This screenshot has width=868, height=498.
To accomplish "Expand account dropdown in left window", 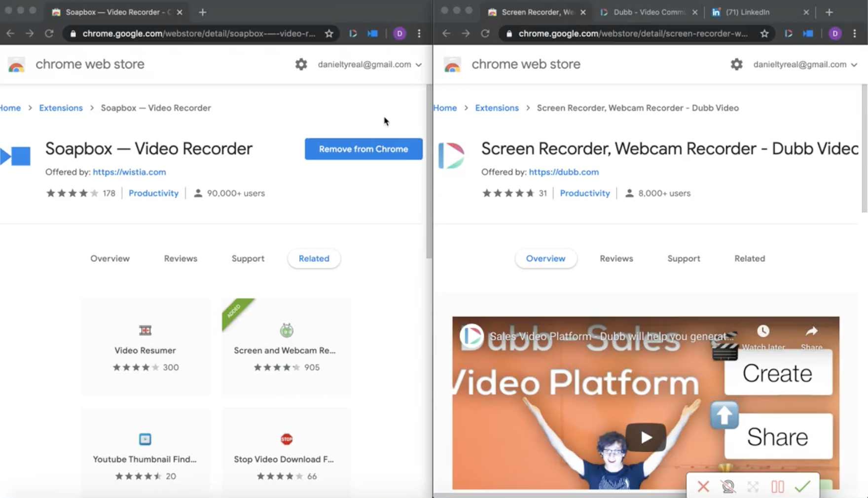I will click(370, 65).
